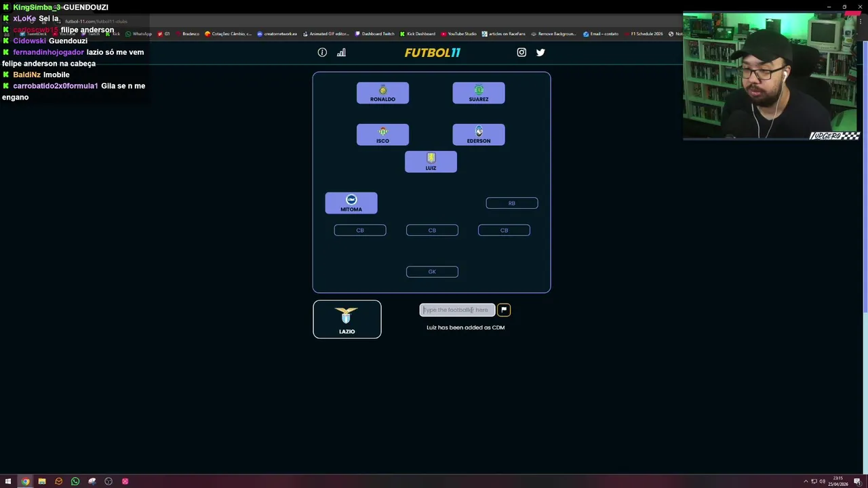Select the Mitoma player card
868x488 pixels.
tap(351, 203)
